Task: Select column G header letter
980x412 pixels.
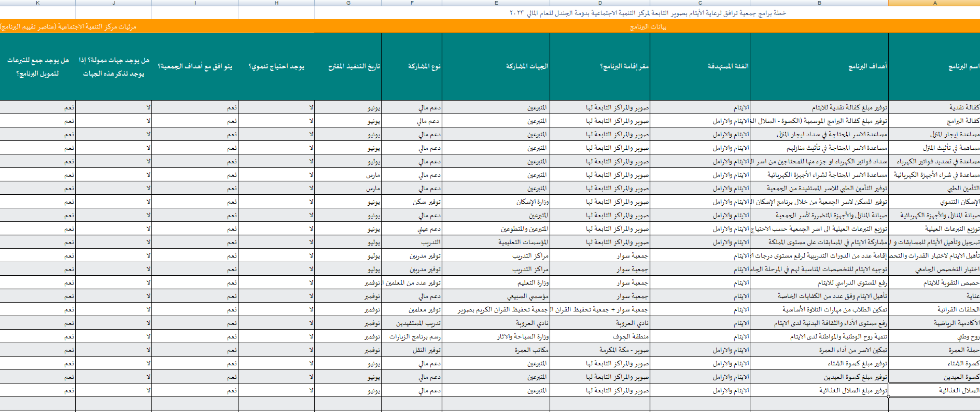Action: click(x=348, y=3)
